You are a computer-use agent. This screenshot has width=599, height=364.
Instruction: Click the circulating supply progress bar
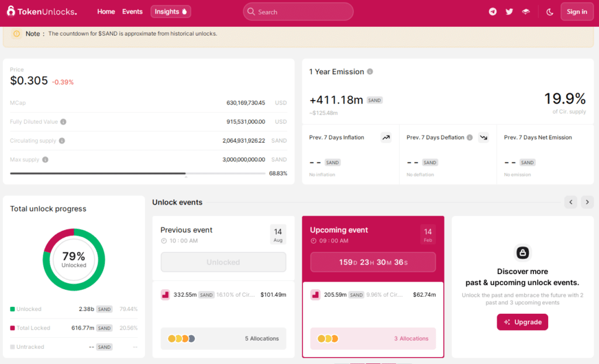tap(137, 174)
